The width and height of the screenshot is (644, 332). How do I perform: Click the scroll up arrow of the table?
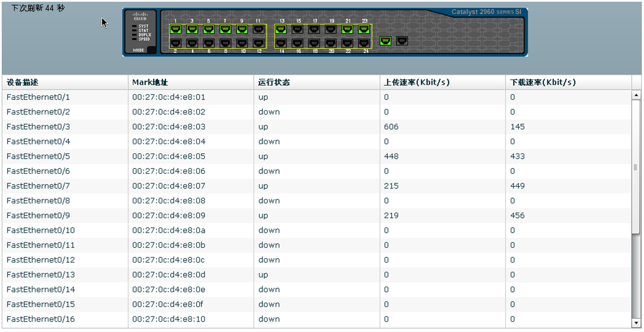636,95
